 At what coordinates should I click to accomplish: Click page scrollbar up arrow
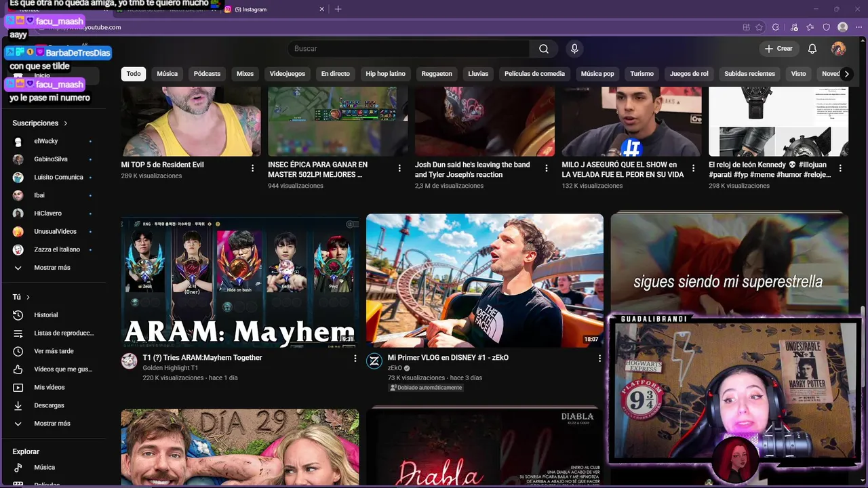863,39
